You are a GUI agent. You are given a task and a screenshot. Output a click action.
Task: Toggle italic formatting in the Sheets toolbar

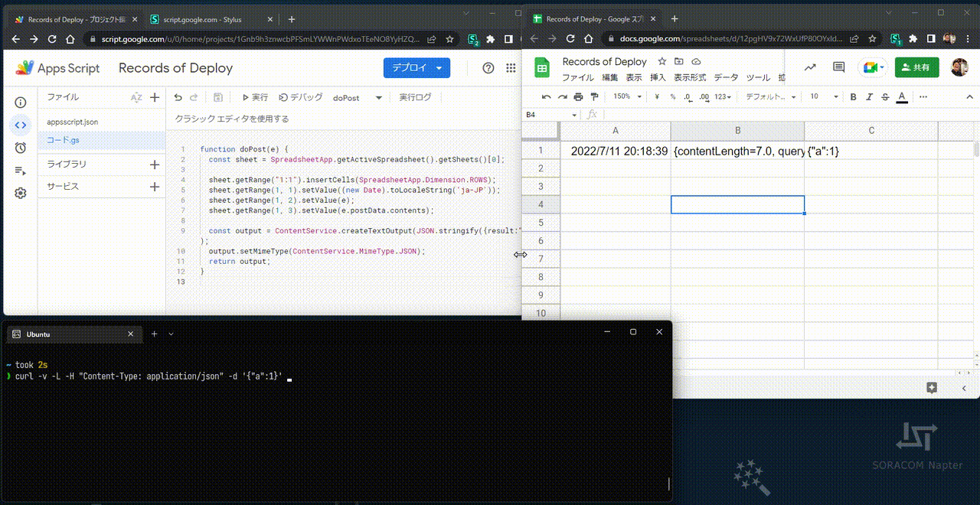(869, 97)
